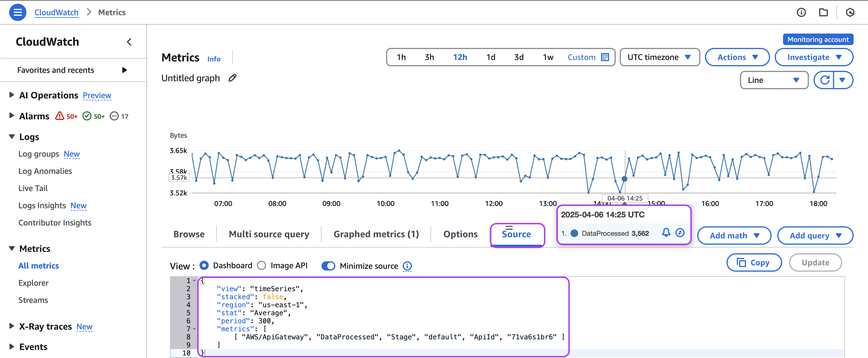Click the pencil icon to rename graph
This screenshot has width=868, height=358.
[232, 78]
